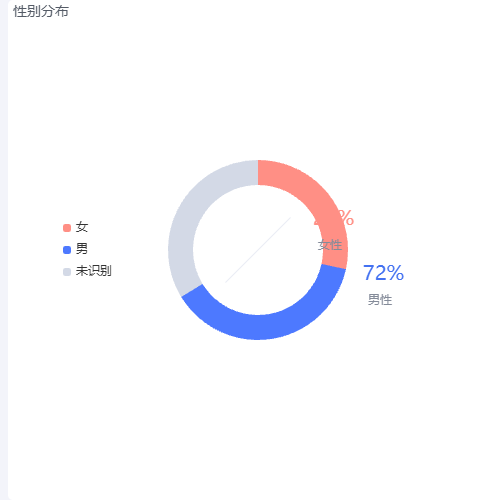Hide the 男 series via legend label
The image size is (500, 500).
point(82,249)
